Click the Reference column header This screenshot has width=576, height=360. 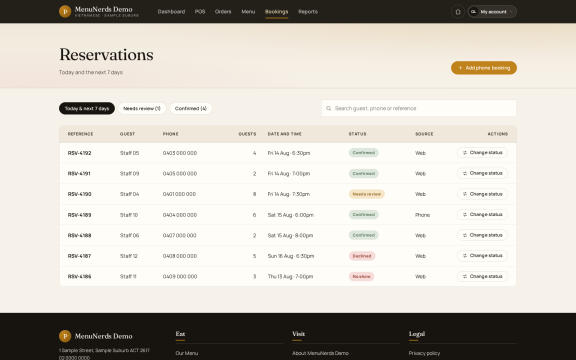(80, 134)
